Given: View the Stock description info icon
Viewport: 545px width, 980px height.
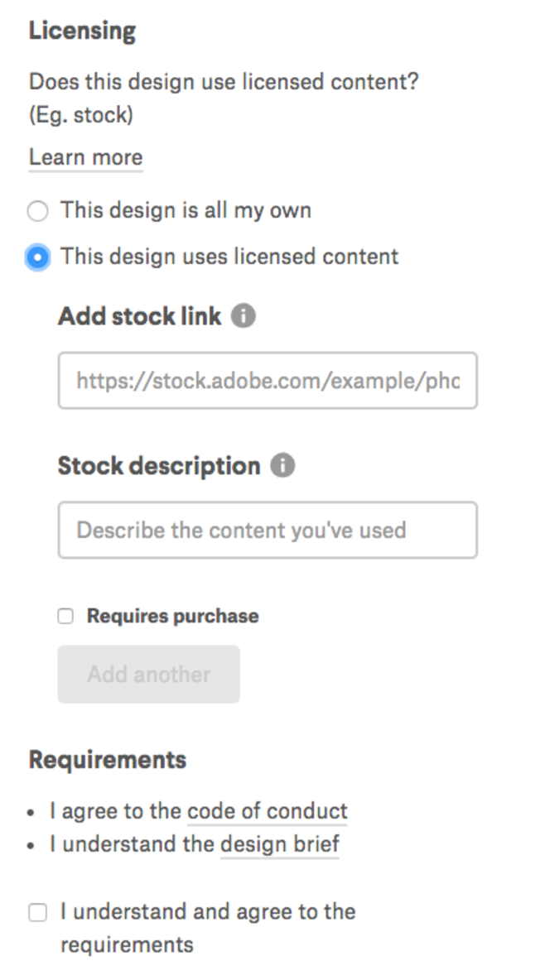Looking at the screenshot, I should [282, 465].
